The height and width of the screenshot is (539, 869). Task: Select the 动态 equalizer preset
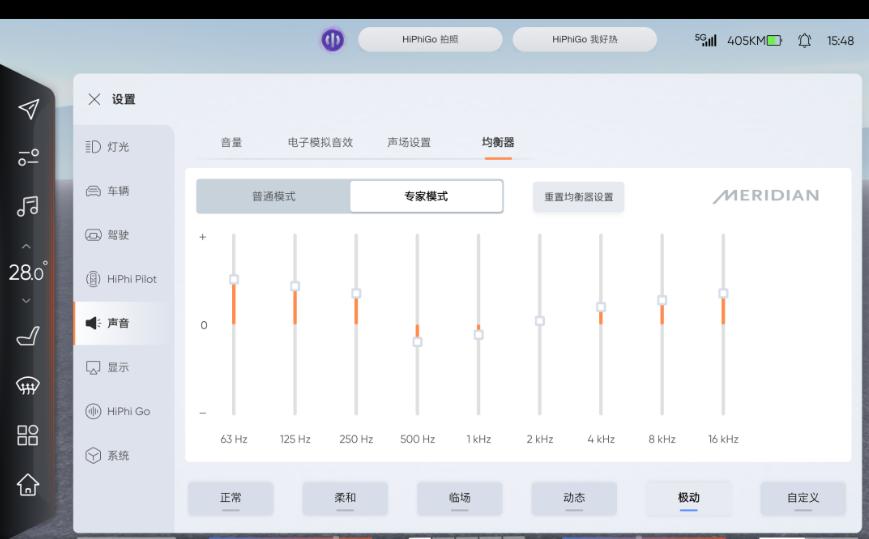tap(574, 499)
